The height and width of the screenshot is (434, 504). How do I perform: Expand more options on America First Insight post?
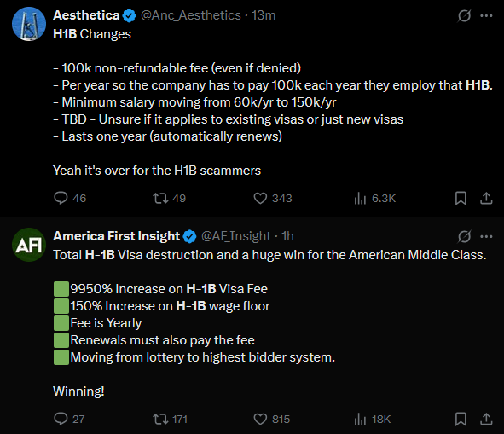[x=486, y=236]
